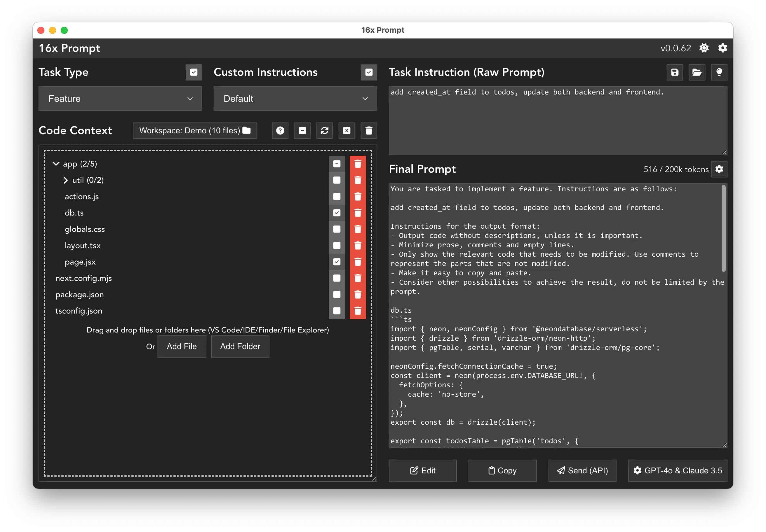Click the Edit final prompt button
This screenshot has height=532, width=766.
pos(423,470)
